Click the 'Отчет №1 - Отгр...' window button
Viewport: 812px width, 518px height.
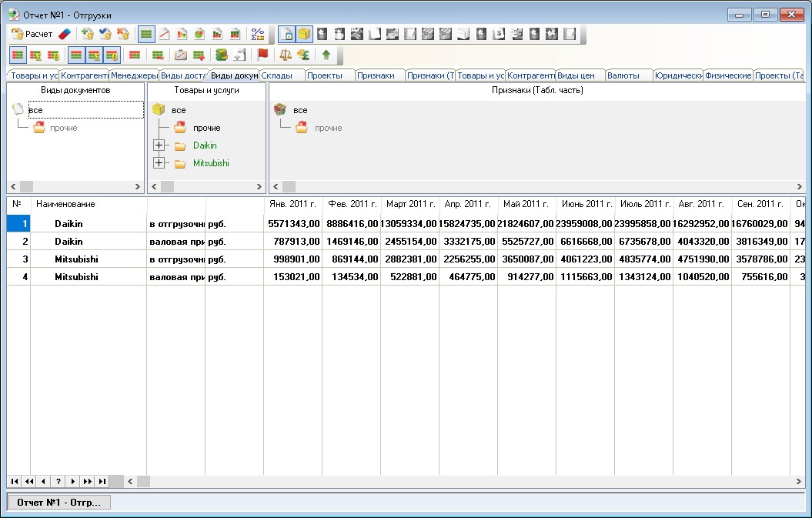pyautogui.click(x=59, y=502)
